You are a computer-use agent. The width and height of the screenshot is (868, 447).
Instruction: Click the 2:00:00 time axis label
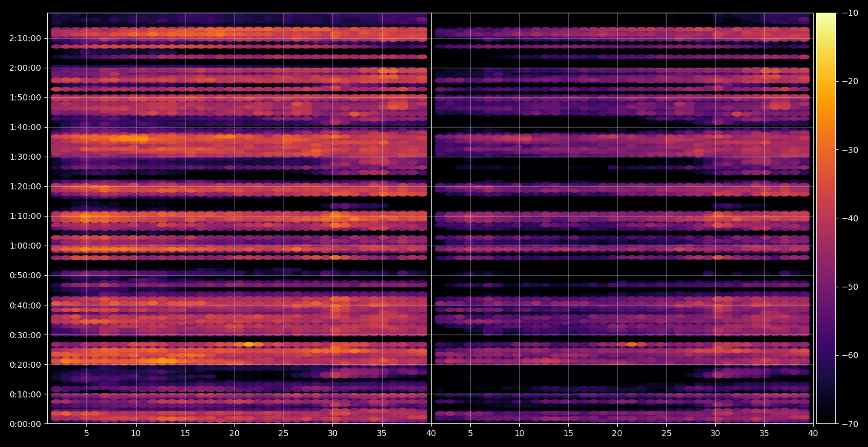click(x=25, y=68)
